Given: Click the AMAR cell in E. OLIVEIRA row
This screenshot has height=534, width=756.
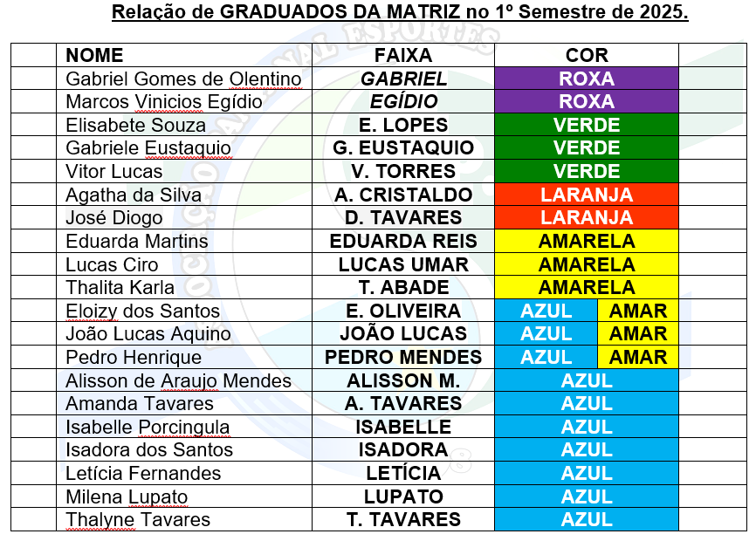Looking at the screenshot, I should 638,311.
